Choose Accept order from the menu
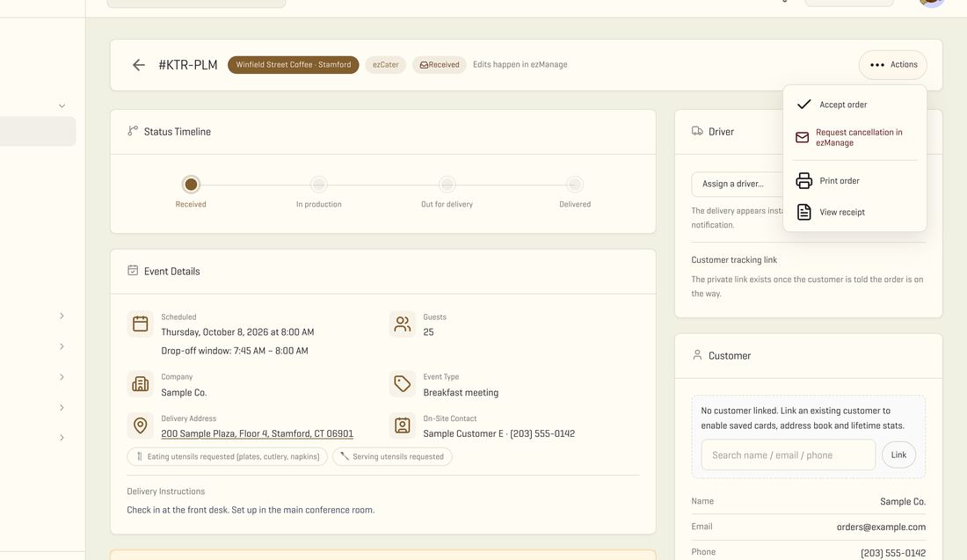Screen dimensions: 967x560 pyautogui.click(x=854, y=105)
